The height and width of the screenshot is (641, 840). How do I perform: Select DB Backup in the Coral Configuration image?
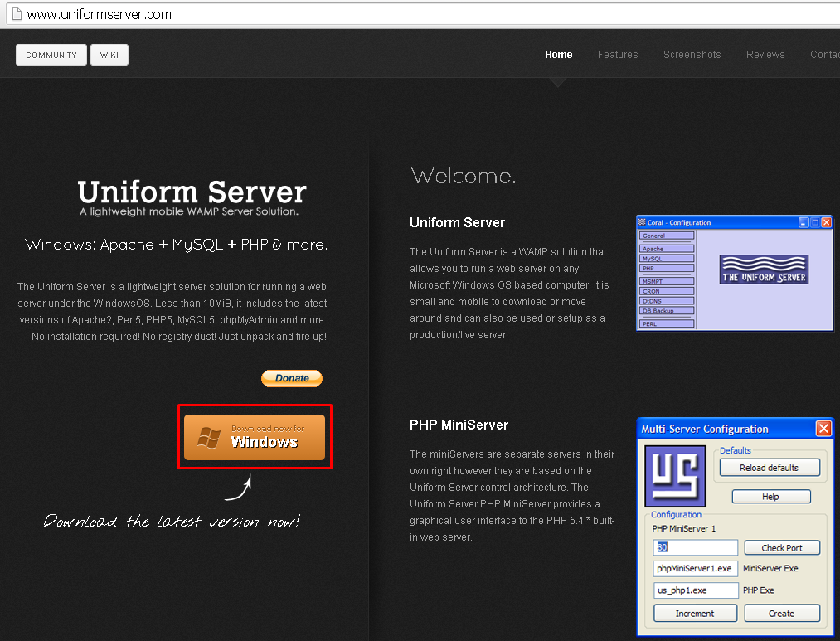[x=667, y=311]
